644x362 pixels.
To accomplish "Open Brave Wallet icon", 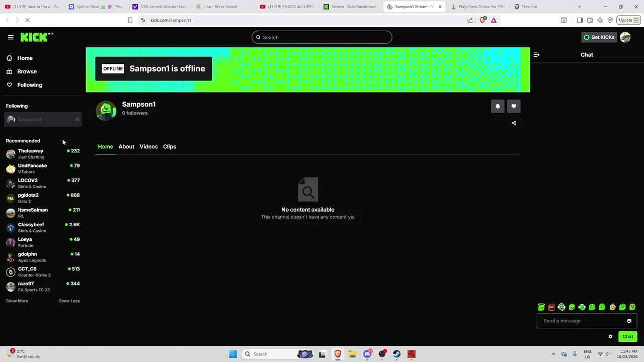I will pos(590,20).
